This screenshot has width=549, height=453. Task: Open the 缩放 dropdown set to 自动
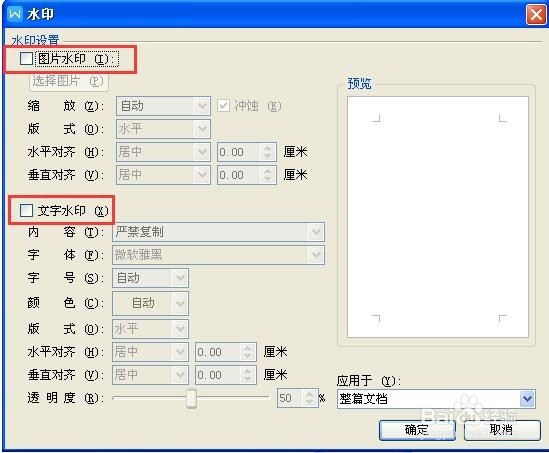tap(163, 106)
